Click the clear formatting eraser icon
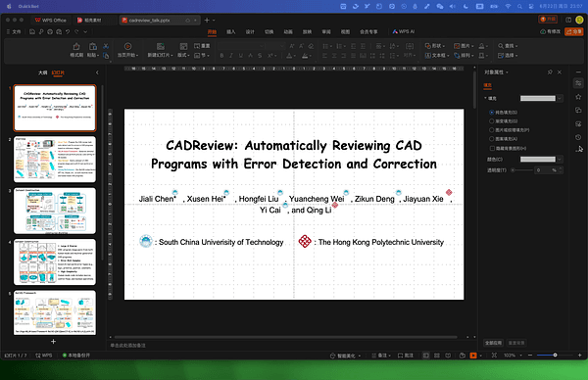588x380 pixels. (x=311, y=46)
